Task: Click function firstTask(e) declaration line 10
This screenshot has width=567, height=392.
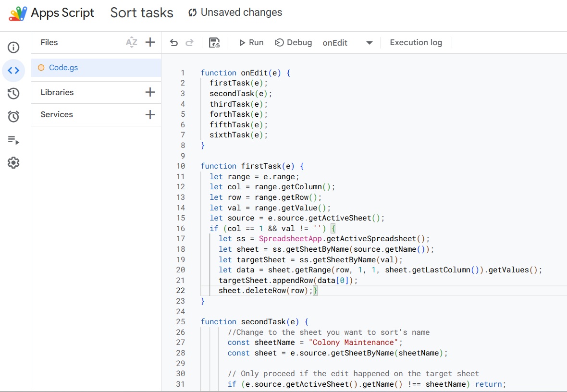Action: click(252, 166)
